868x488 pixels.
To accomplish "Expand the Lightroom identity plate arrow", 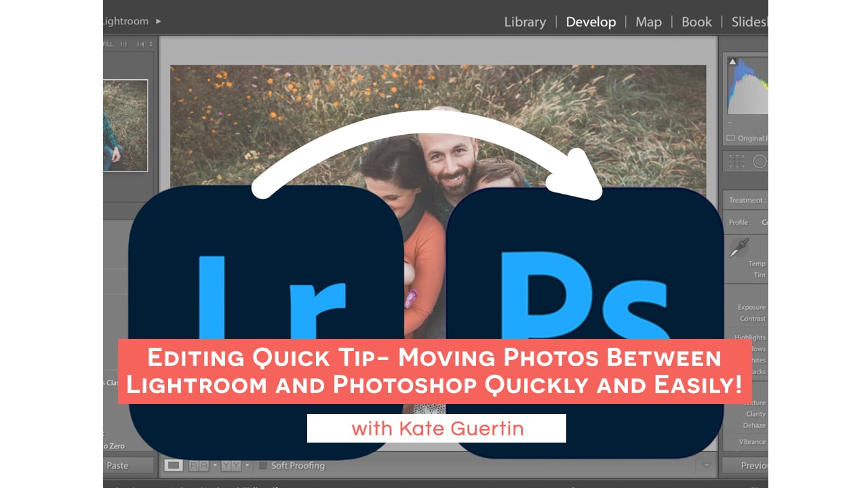I will pos(159,21).
